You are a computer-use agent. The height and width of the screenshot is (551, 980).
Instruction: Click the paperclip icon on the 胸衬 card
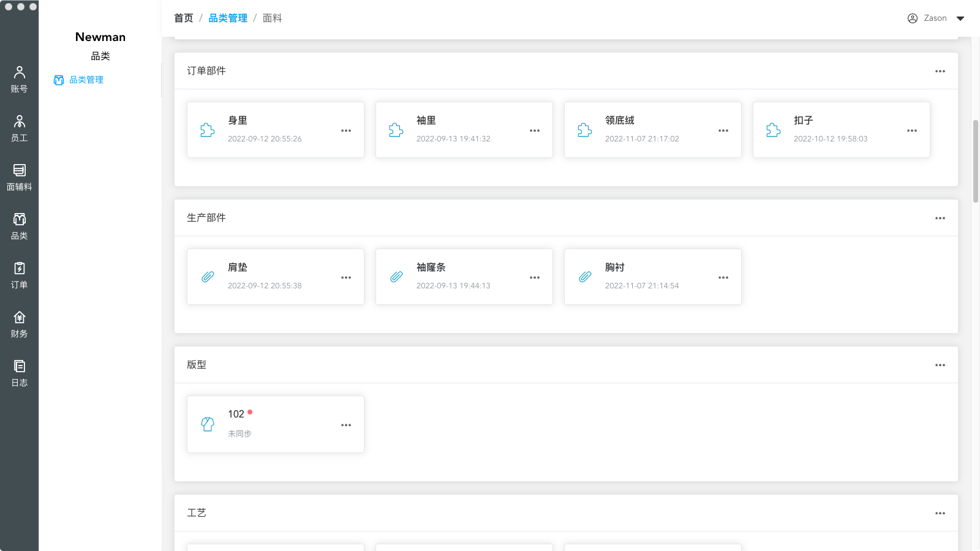point(585,277)
